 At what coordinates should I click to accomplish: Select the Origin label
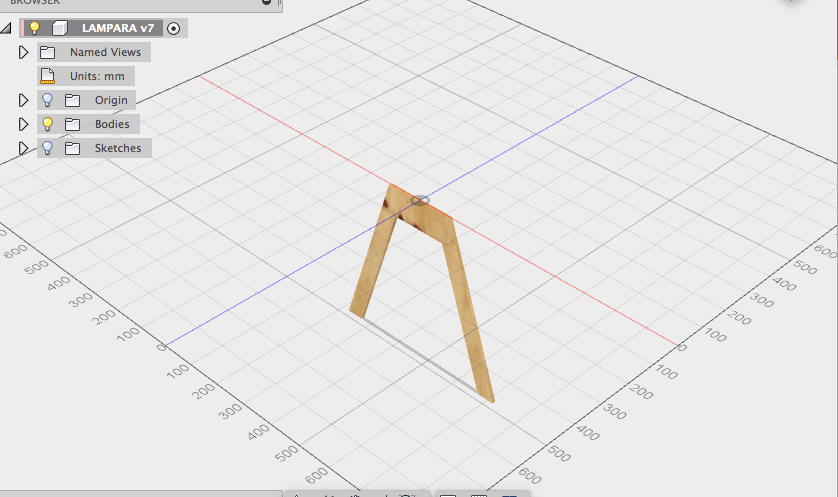111,100
